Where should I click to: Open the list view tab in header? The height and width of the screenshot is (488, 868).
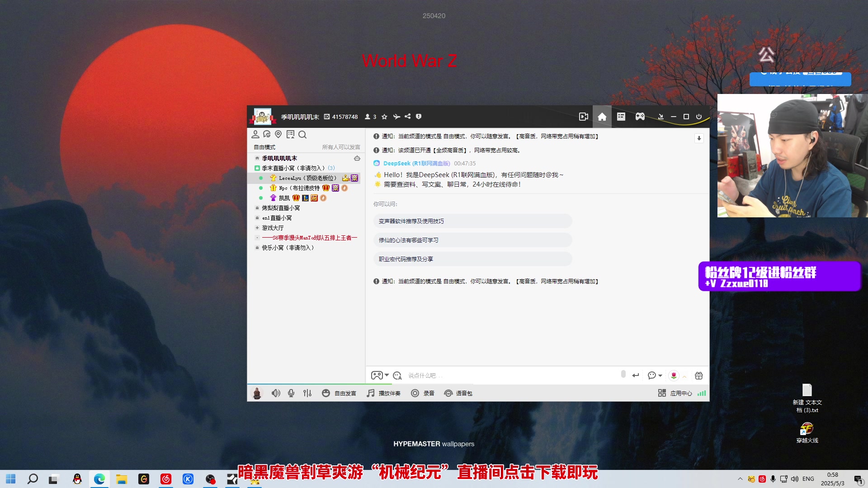point(621,117)
